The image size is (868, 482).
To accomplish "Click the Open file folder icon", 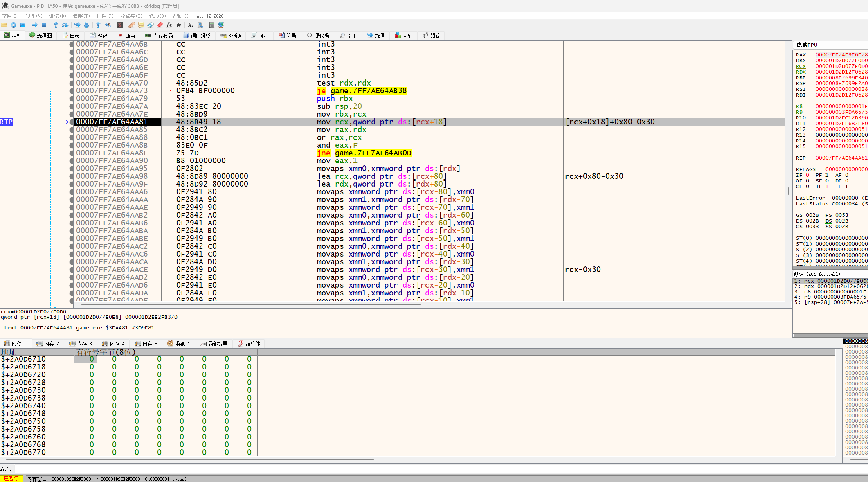I will pos(4,25).
